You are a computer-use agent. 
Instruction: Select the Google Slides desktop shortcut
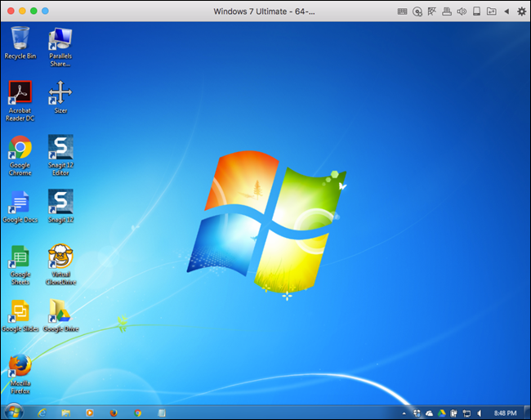coord(20,316)
